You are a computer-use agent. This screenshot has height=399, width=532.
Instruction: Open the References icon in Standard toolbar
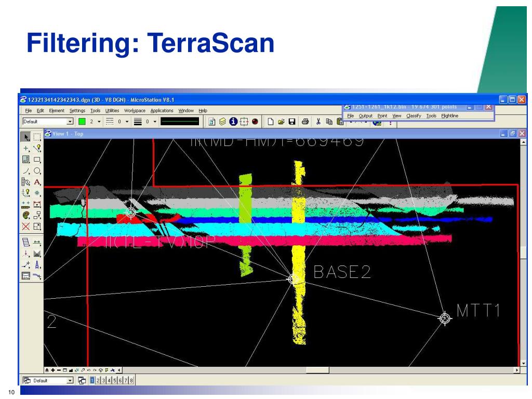click(x=212, y=122)
